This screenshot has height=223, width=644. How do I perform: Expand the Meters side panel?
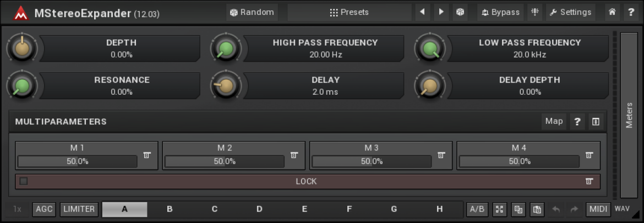(x=629, y=116)
